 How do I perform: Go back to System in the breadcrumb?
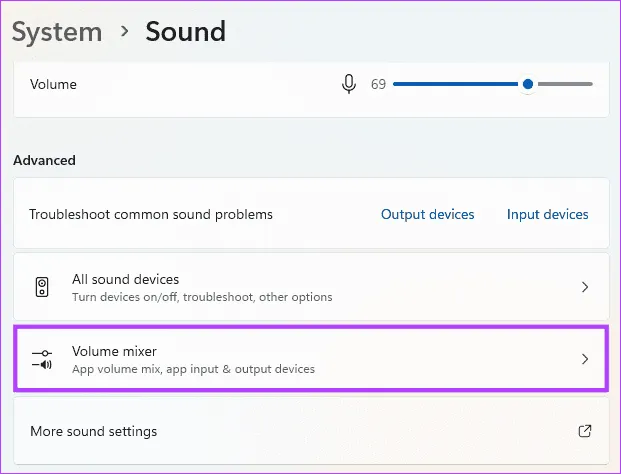click(57, 31)
